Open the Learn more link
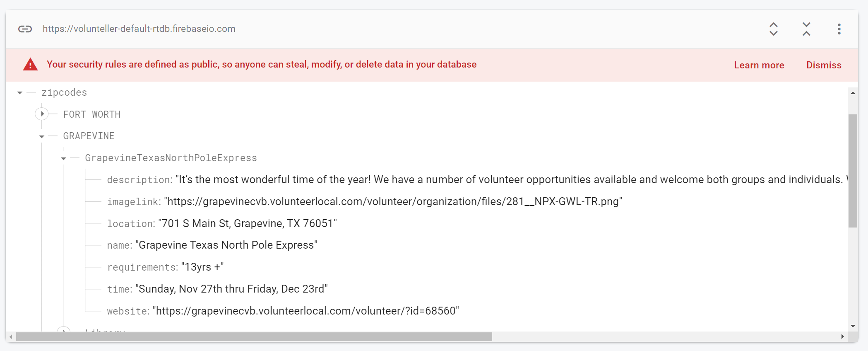 759,65
